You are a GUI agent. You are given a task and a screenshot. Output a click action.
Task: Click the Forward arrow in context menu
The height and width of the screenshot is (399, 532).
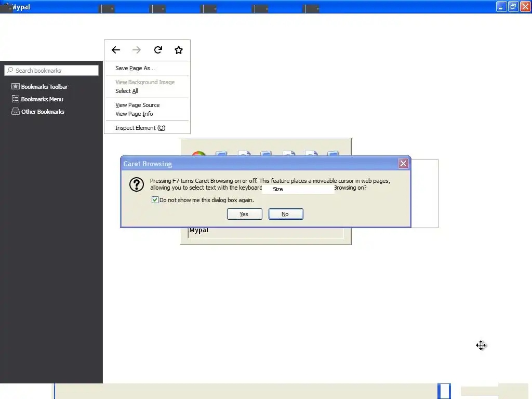click(x=137, y=50)
